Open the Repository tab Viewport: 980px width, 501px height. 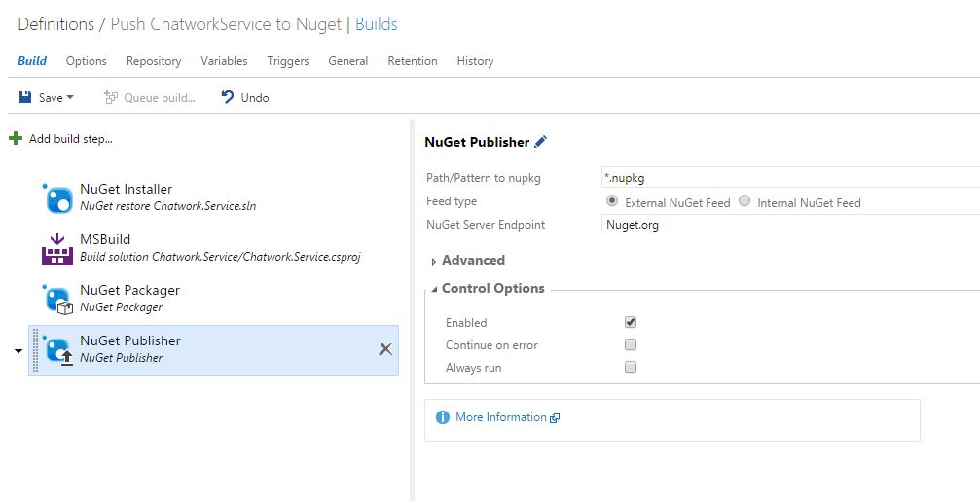pos(154,61)
